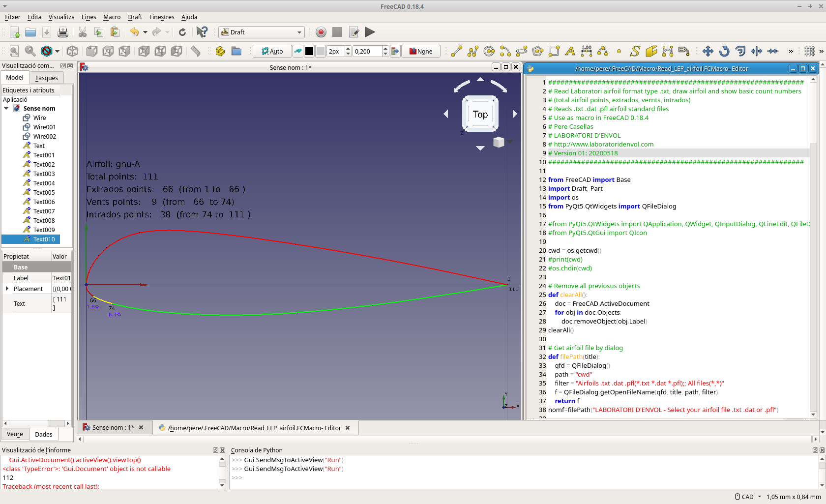This screenshot has width=826, height=504.
Task: Toggle the Auto working plane button
Action: click(x=272, y=51)
